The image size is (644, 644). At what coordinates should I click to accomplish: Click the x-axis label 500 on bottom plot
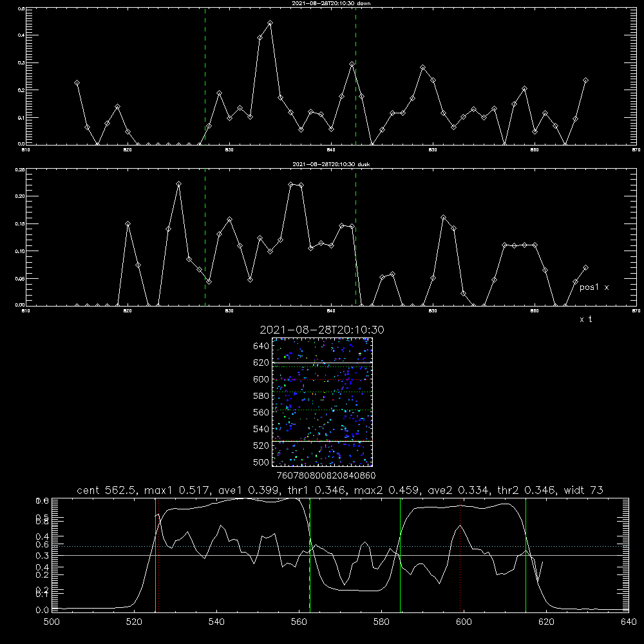52,622
